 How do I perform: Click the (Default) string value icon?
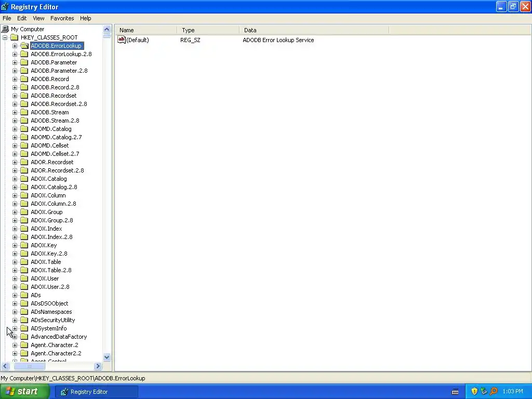pos(122,39)
